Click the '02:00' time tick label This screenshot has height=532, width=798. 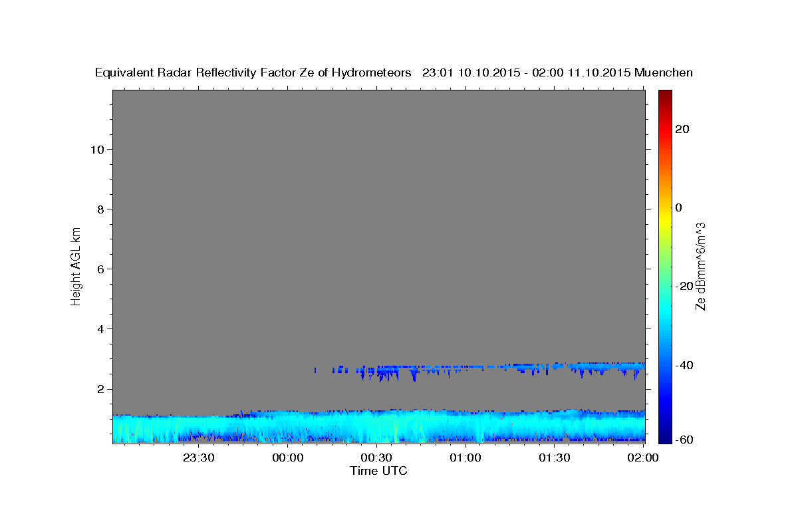[643, 458]
